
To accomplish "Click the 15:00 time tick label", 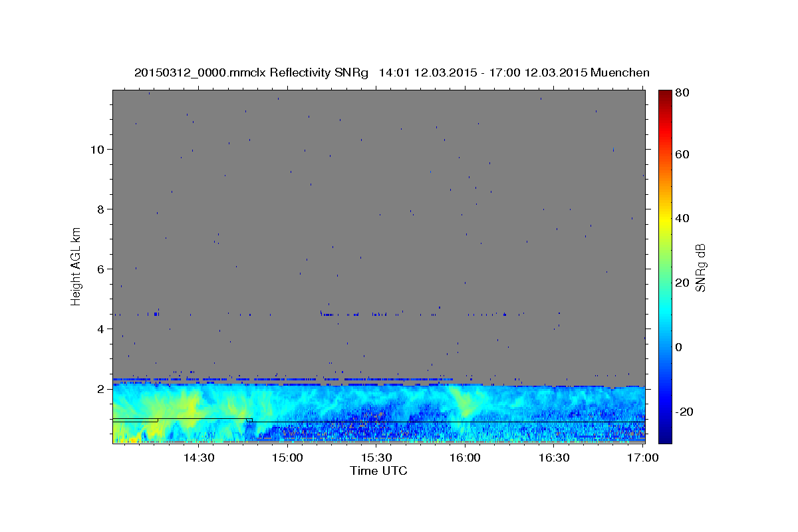I will (x=287, y=458).
